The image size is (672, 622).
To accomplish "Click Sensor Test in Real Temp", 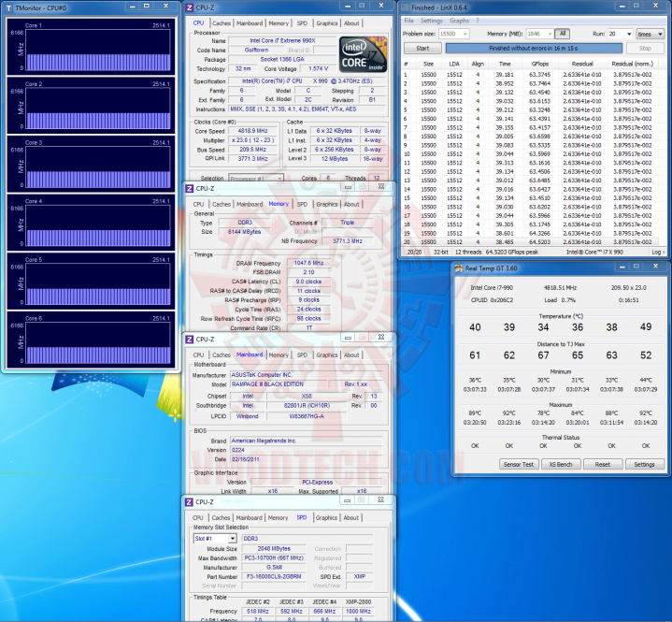I will click(x=519, y=464).
